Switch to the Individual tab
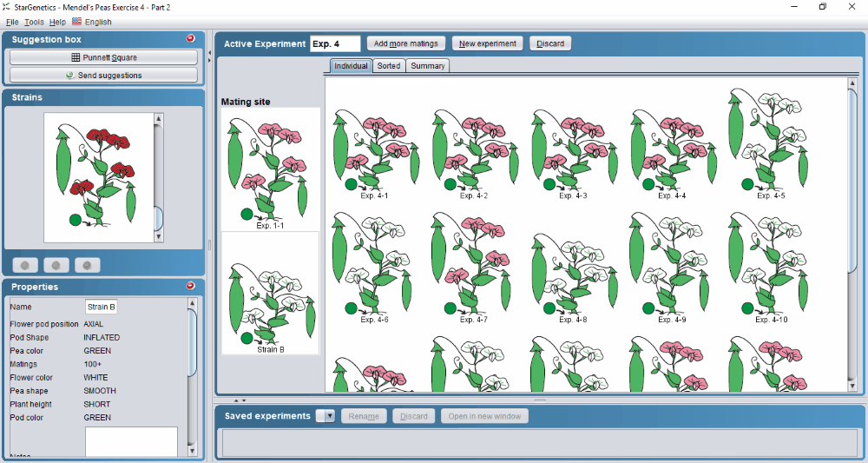868x463 pixels. click(351, 66)
